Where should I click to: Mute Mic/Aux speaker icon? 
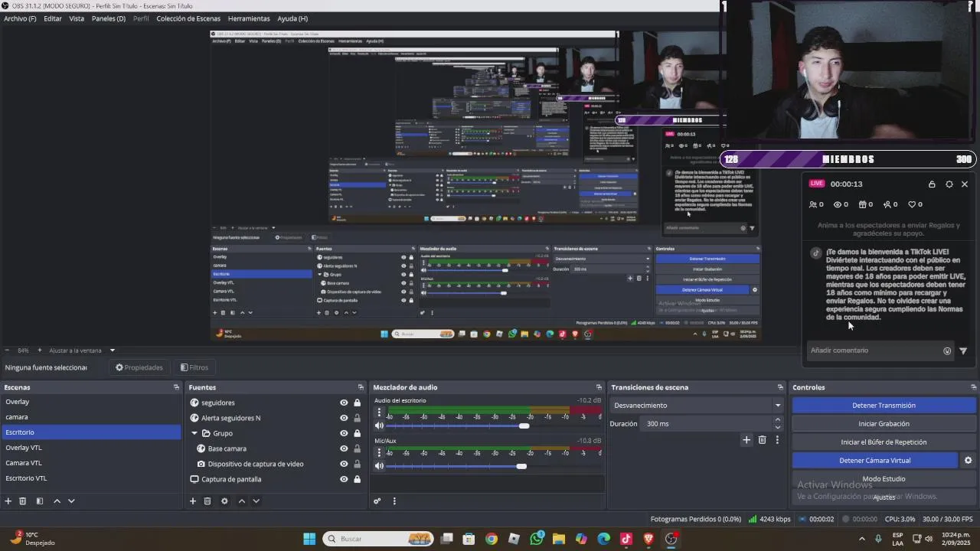379,466
